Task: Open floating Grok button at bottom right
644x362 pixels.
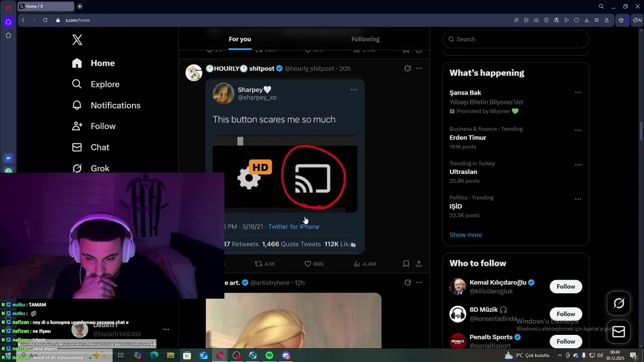Action: point(619,303)
